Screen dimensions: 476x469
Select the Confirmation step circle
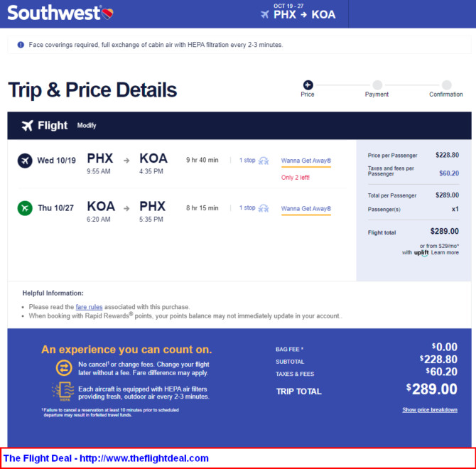pyautogui.click(x=447, y=85)
